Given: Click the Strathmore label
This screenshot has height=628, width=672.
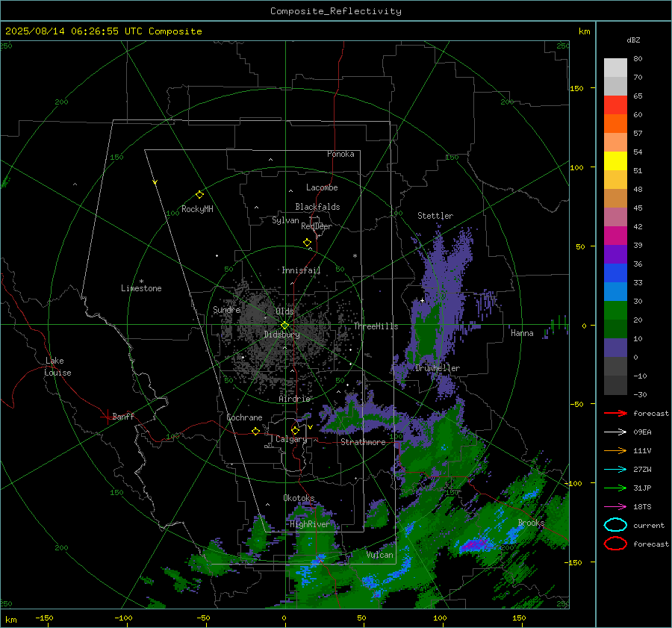Looking at the screenshot, I should click(363, 442).
